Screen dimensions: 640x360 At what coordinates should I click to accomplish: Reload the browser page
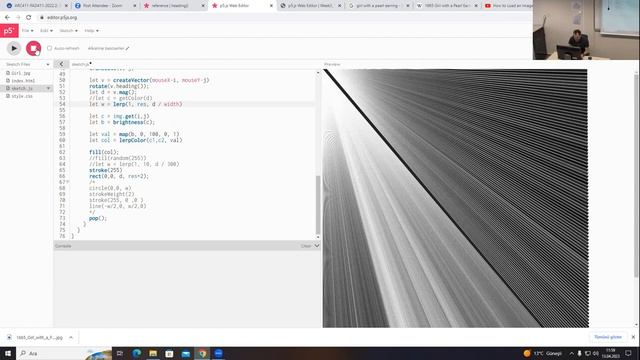(29, 18)
